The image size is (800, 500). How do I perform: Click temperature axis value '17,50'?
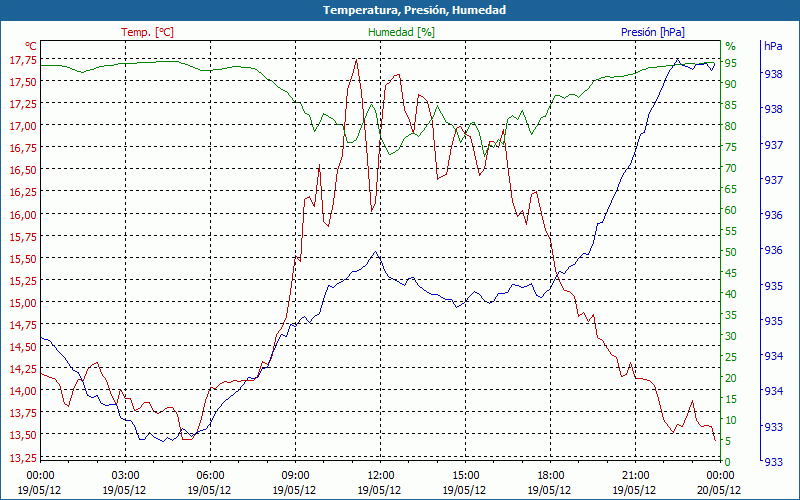(x=23, y=82)
